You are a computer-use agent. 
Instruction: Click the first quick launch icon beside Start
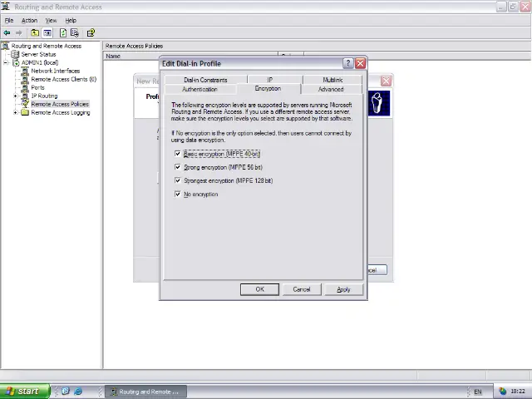tap(66, 392)
